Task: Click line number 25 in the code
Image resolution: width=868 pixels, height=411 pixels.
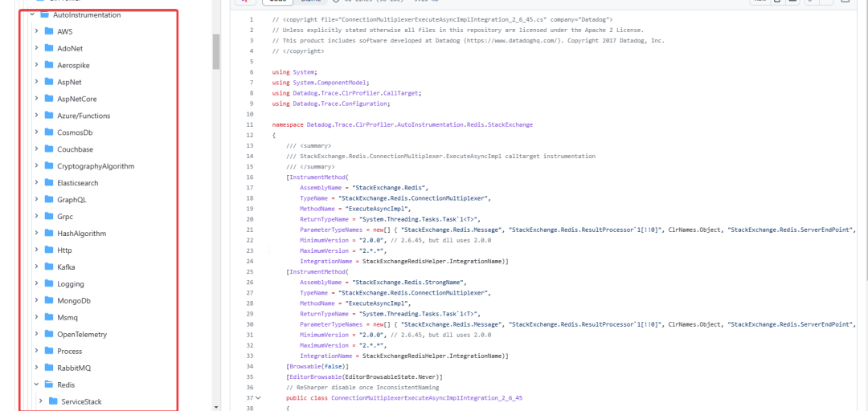Action: pos(250,271)
